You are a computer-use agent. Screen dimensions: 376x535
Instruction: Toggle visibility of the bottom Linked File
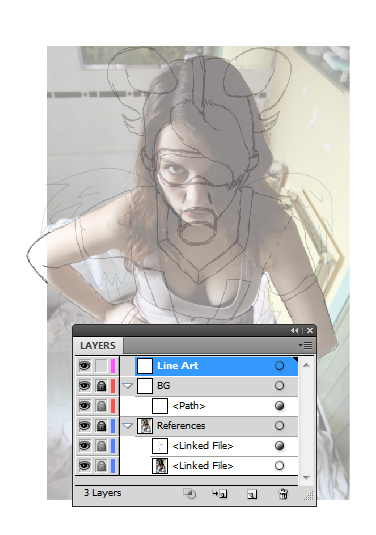[85, 466]
